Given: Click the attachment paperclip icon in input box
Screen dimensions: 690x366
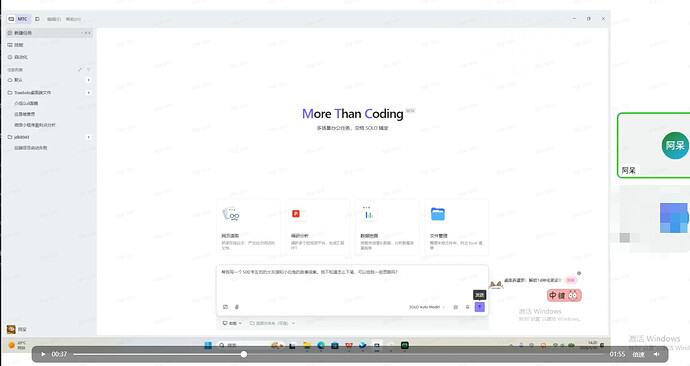Looking at the screenshot, I should 237,307.
